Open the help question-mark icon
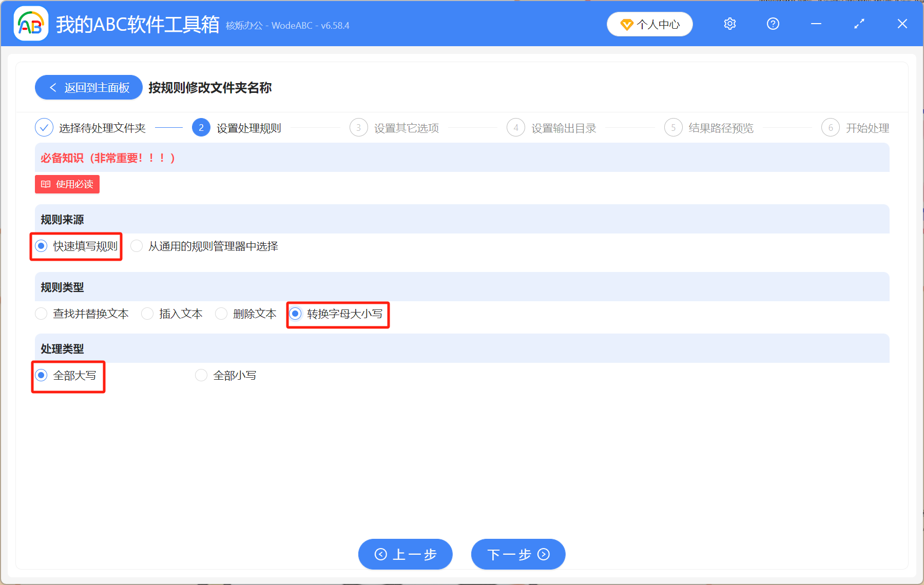The width and height of the screenshot is (924, 585). click(773, 24)
